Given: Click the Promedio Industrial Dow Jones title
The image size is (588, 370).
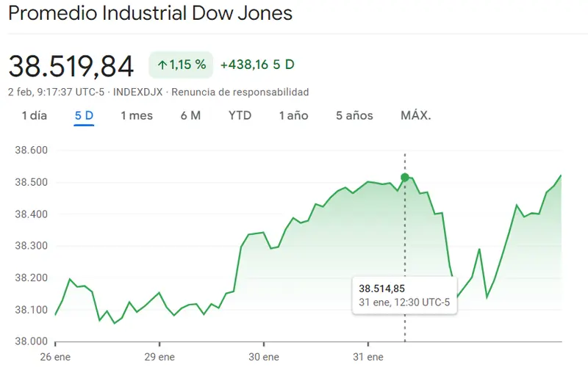Looking at the screenshot, I should point(150,13).
